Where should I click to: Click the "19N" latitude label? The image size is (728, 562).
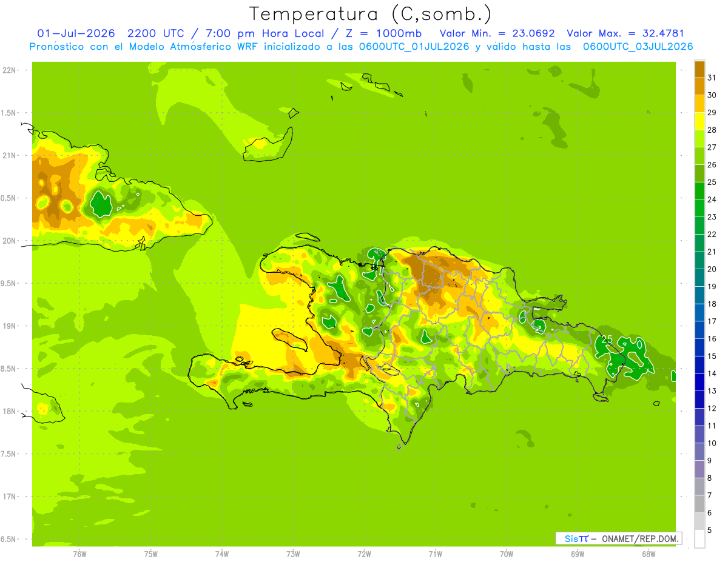[x=9, y=326]
